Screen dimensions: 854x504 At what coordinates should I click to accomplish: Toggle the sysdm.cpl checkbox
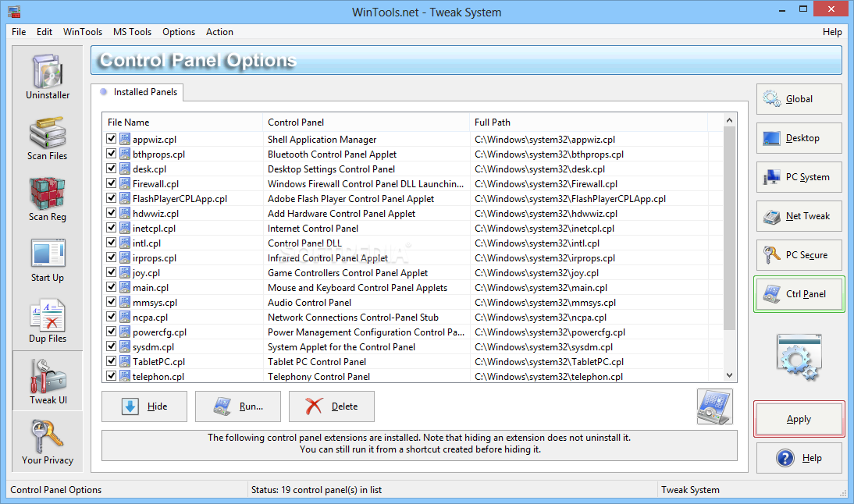coord(112,346)
